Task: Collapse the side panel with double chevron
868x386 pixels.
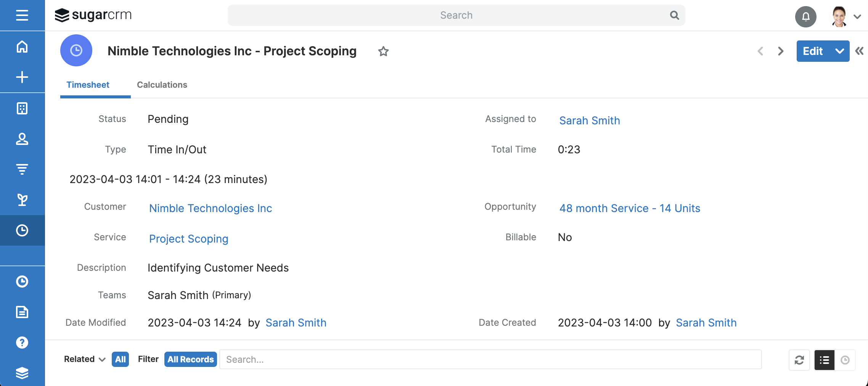Action: (x=859, y=51)
